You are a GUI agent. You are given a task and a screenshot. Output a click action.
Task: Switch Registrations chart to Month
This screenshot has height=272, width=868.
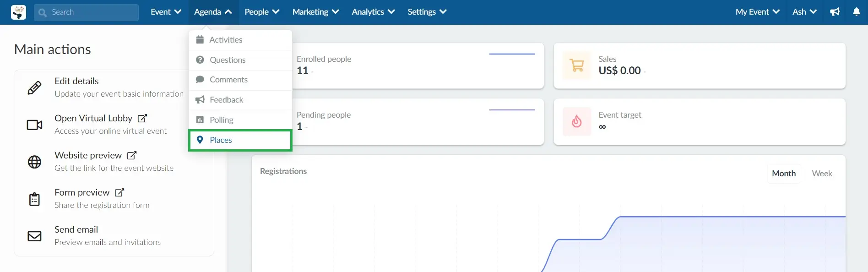pyautogui.click(x=784, y=174)
